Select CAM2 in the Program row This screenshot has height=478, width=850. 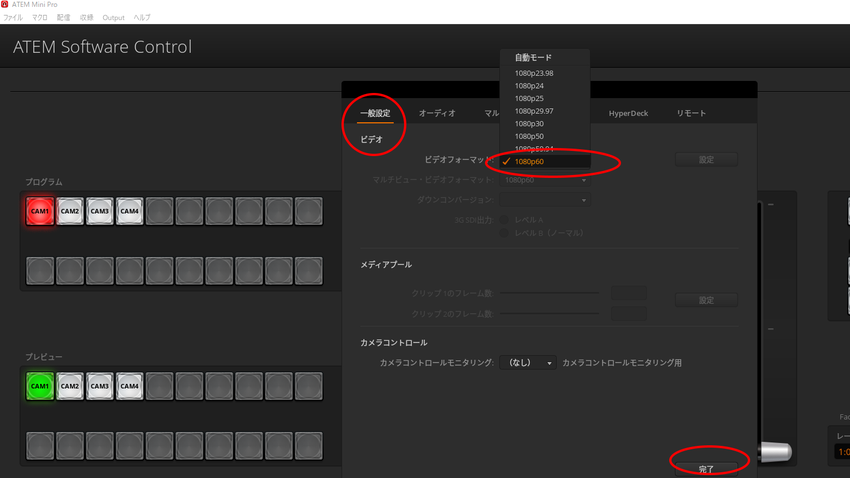[70, 211]
